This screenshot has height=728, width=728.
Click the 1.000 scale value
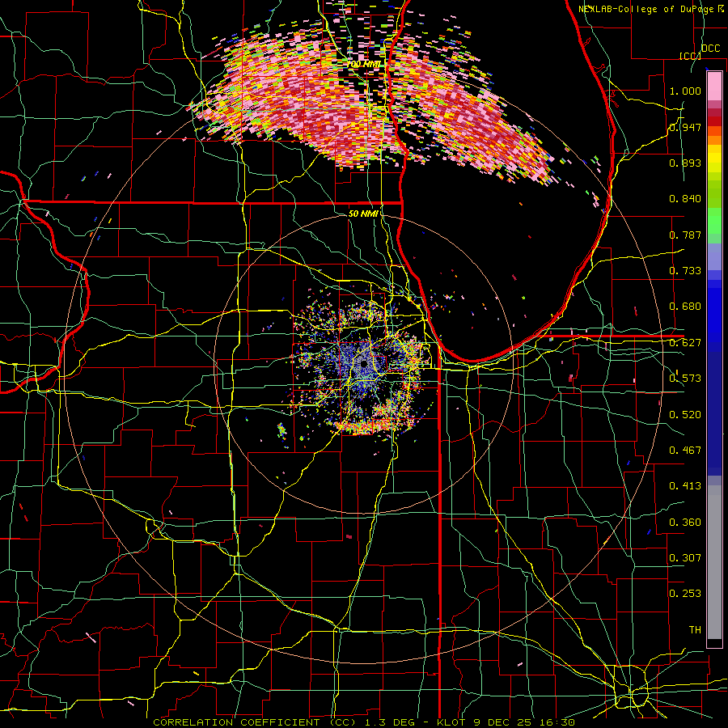coord(685,91)
